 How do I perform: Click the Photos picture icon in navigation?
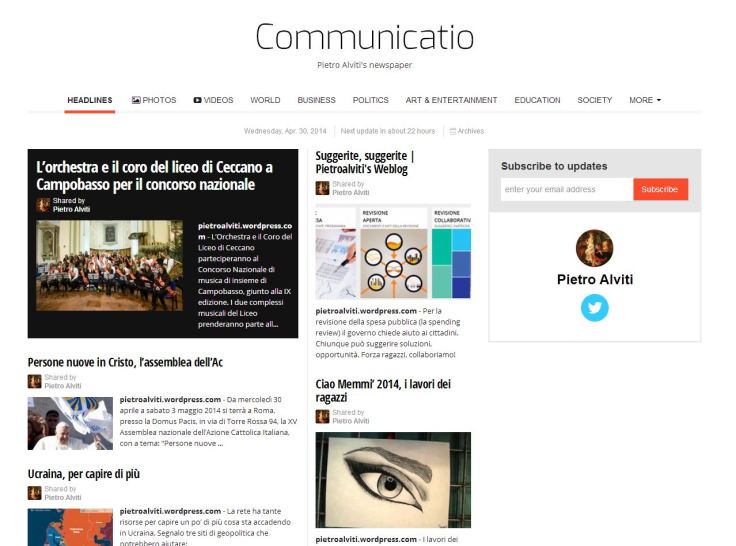(x=136, y=100)
